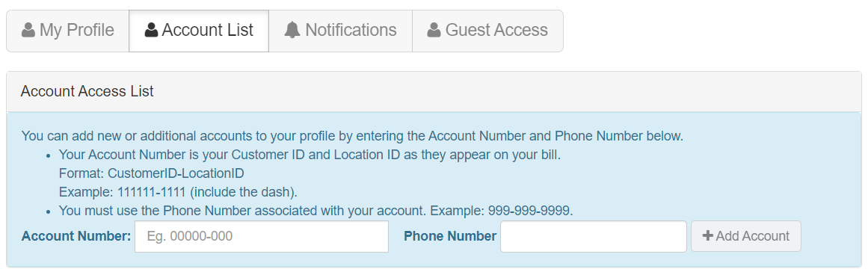Click the Phone Number field label
Image resolution: width=868 pixels, height=275 pixels.
coord(450,236)
